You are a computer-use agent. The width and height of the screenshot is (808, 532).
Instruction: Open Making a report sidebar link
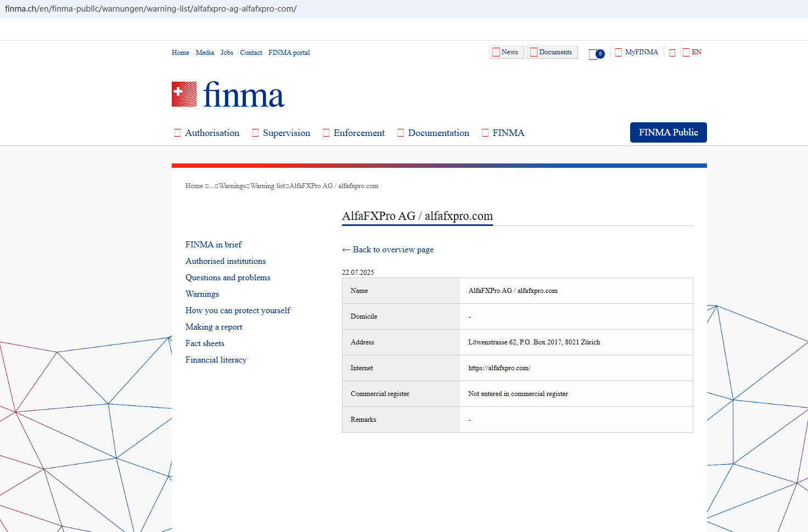214,327
